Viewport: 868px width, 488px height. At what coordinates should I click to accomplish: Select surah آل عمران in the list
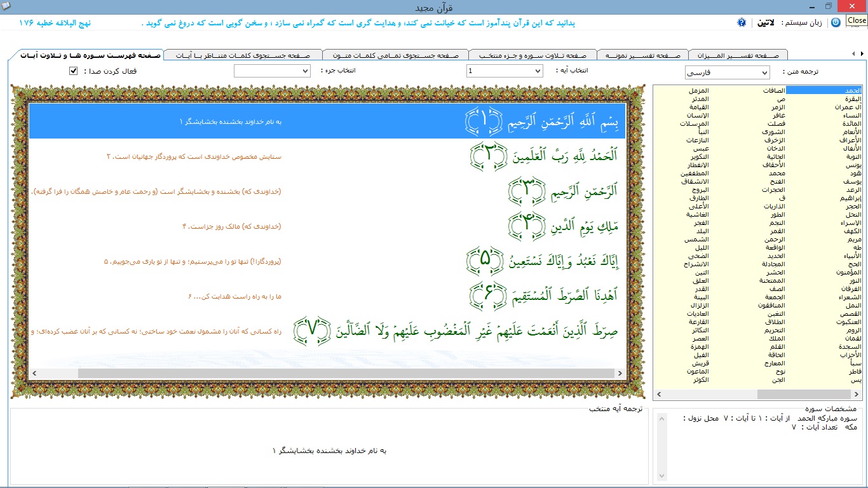[849, 107]
